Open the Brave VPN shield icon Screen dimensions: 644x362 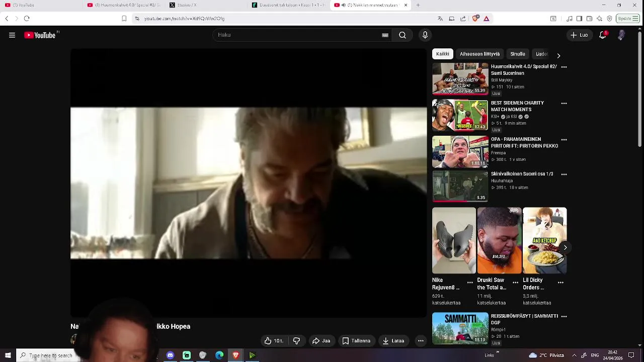pyautogui.click(x=609, y=19)
